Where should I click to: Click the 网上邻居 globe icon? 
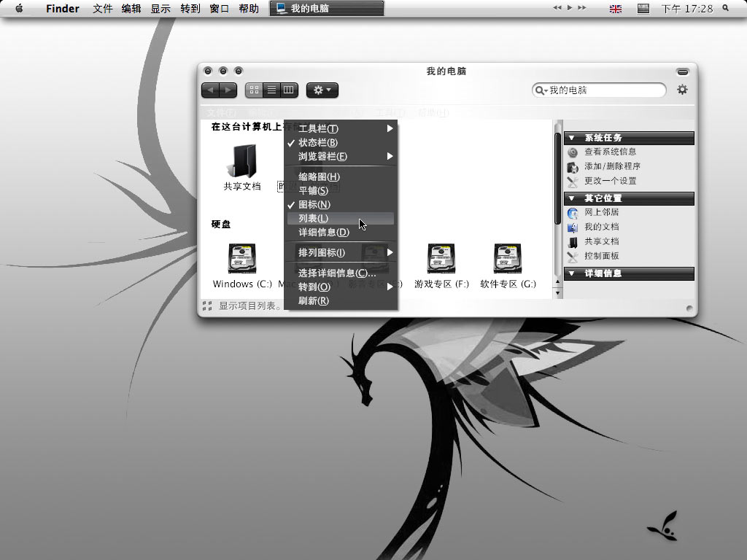pyautogui.click(x=573, y=214)
